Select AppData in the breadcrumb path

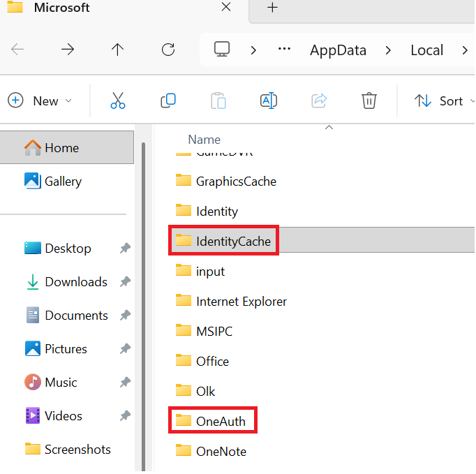pos(338,50)
